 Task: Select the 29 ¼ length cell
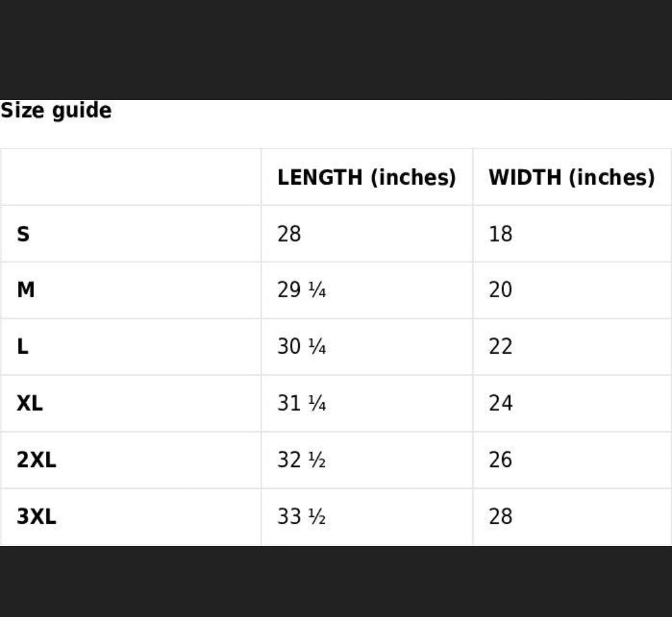[x=301, y=290]
